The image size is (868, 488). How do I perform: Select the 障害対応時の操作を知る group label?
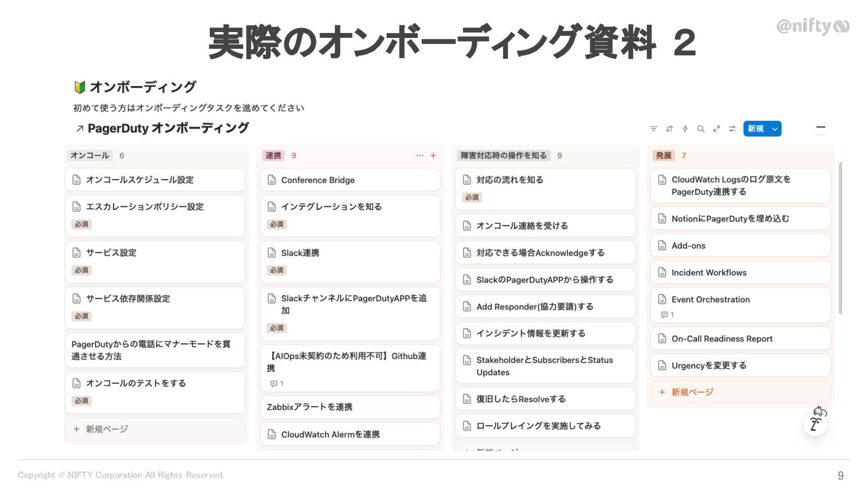tap(503, 155)
